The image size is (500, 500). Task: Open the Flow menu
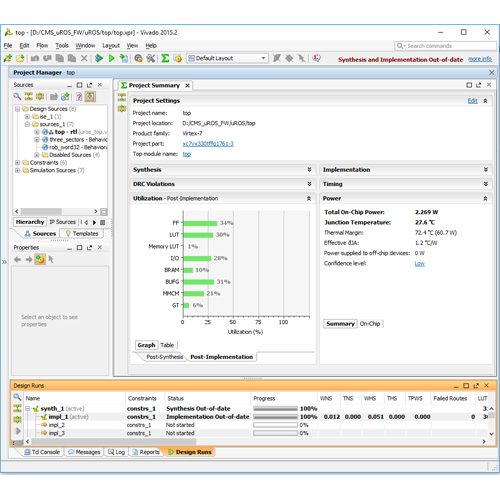(x=42, y=46)
